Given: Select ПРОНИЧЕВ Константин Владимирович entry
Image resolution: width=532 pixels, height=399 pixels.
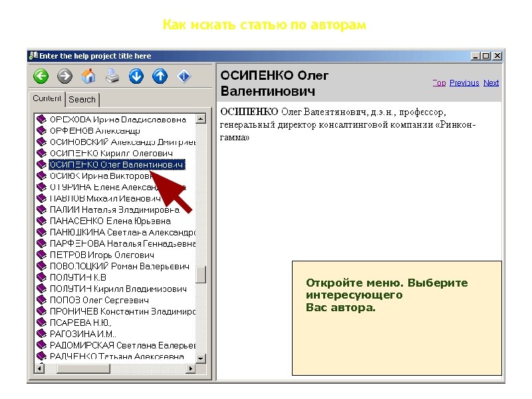Looking at the screenshot, I should [x=123, y=311].
